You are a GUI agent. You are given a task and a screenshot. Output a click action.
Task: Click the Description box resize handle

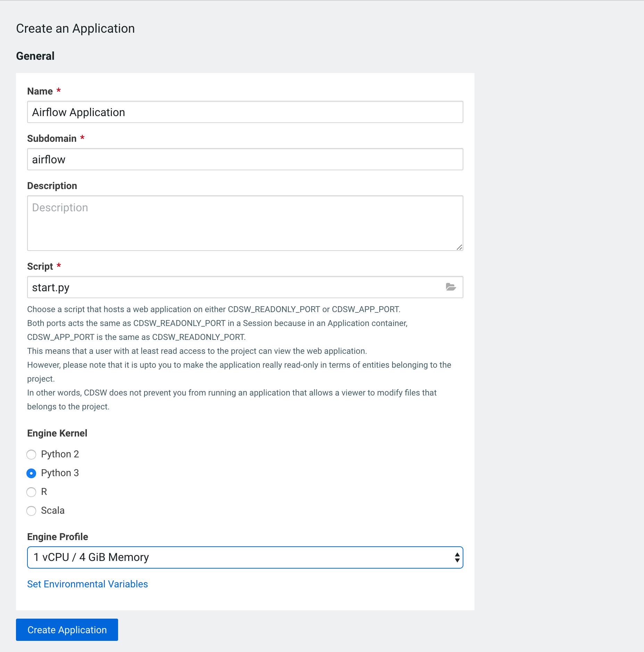coord(459,247)
